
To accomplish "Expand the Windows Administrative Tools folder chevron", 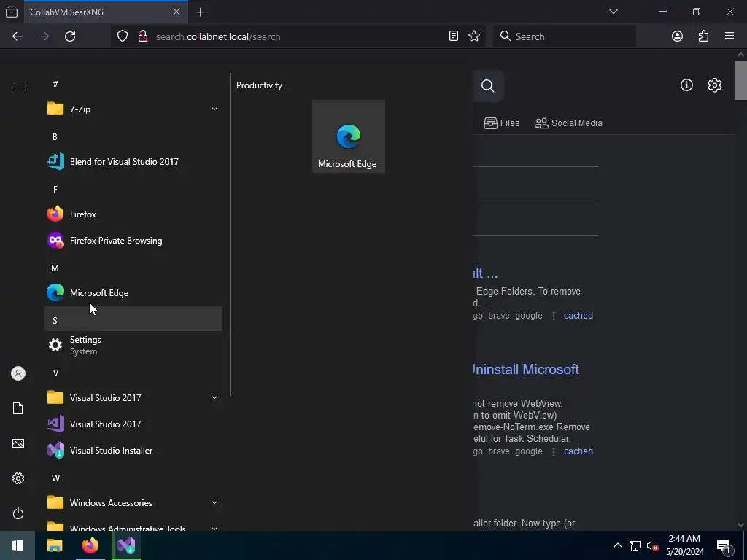I will (x=214, y=528).
